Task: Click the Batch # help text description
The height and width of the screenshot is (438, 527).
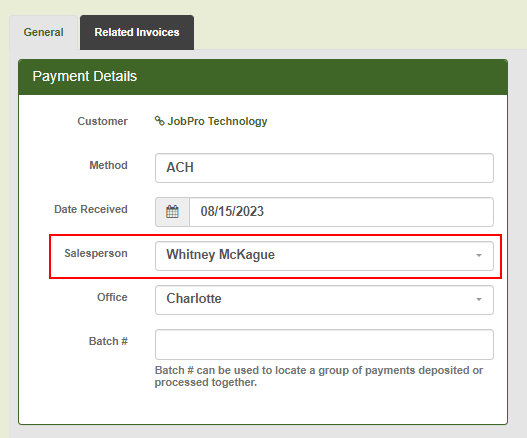Action: pos(319,376)
